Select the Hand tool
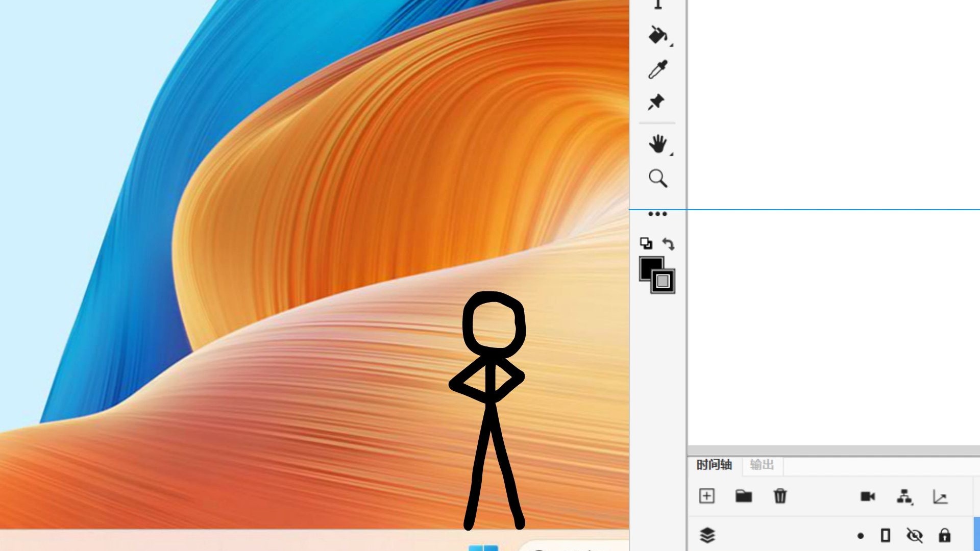 658,144
